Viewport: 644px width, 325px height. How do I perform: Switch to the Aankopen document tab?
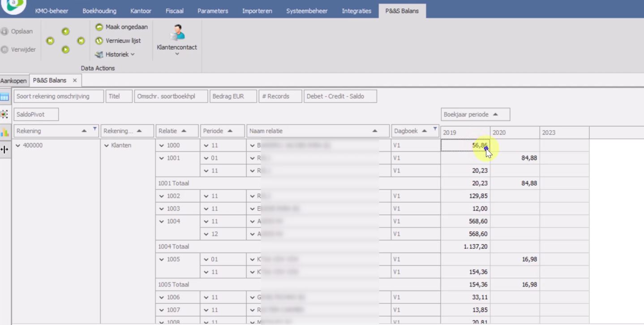pyautogui.click(x=14, y=81)
